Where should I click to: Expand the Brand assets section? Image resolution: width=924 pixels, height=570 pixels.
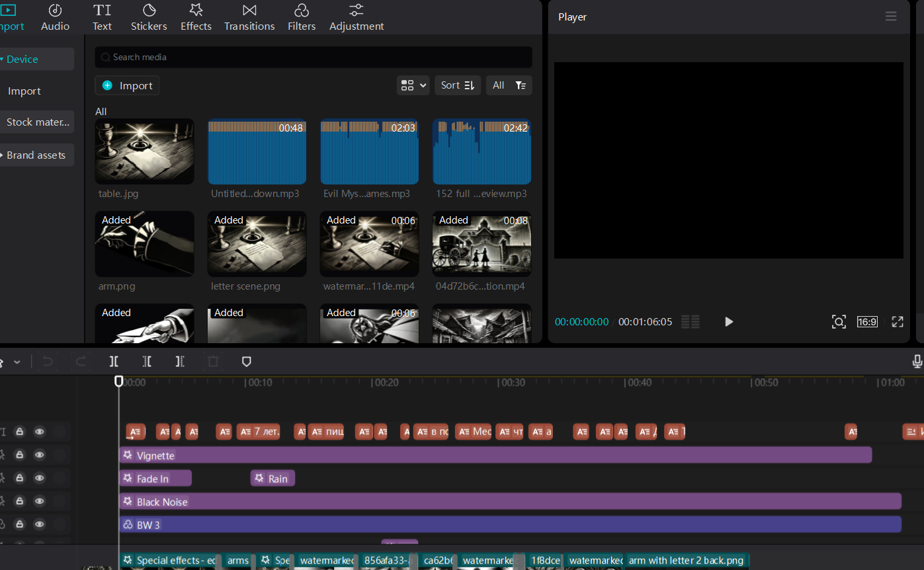(x=36, y=155)
